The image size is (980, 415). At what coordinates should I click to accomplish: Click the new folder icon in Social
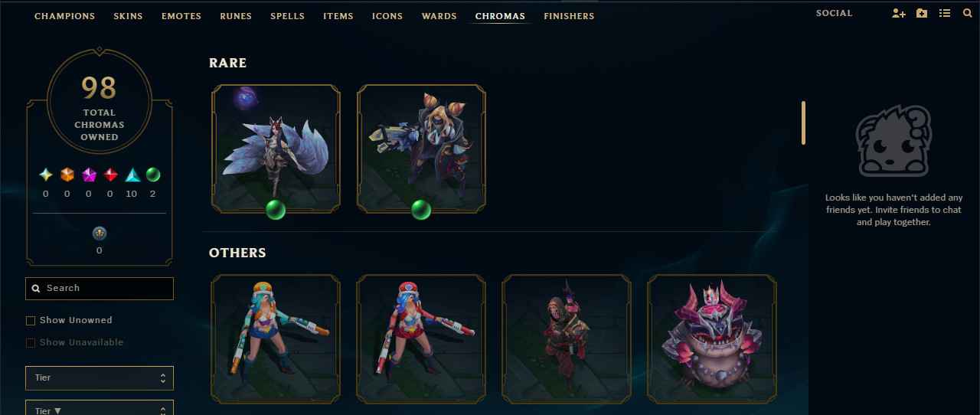click(922, 13)
